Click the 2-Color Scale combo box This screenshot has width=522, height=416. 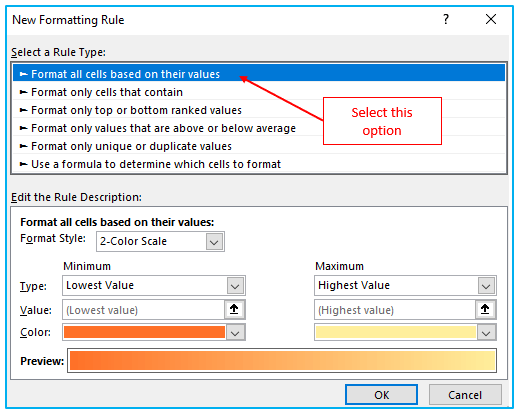coord(160,242)
